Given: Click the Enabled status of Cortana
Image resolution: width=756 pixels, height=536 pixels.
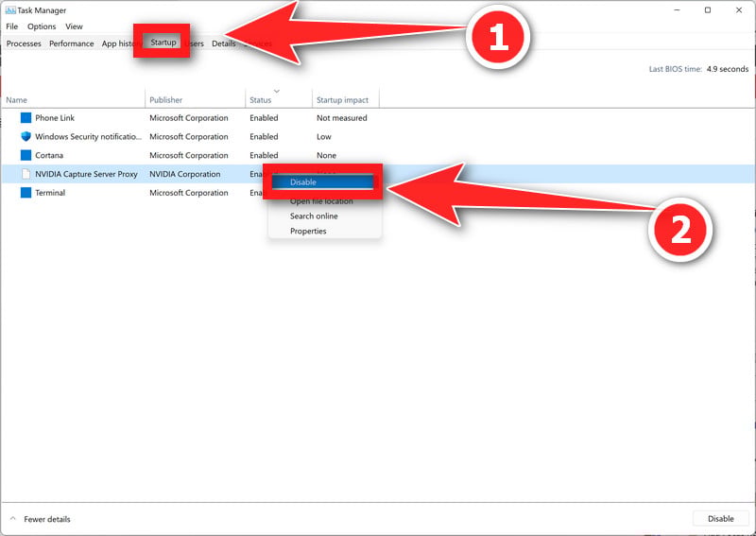Looking at the screenshot, I should click(264, 155).
